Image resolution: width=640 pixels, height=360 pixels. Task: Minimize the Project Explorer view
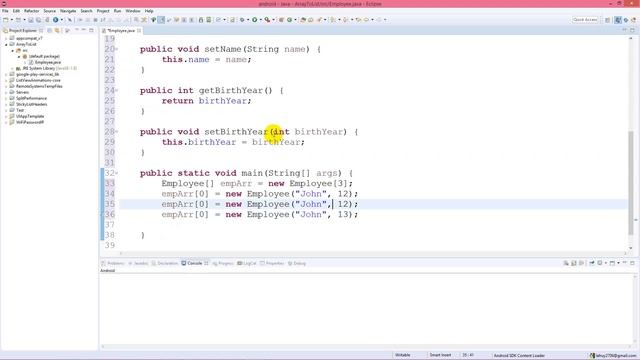click(84, 30)
